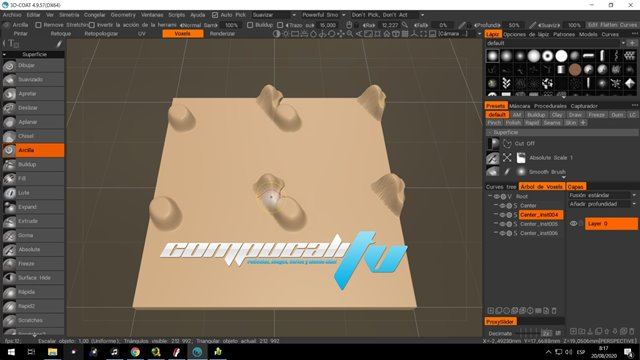Screen dimensions: 640x360
Task: Open Chrome from the Windows taskbar
Action: tap(135, 351)
